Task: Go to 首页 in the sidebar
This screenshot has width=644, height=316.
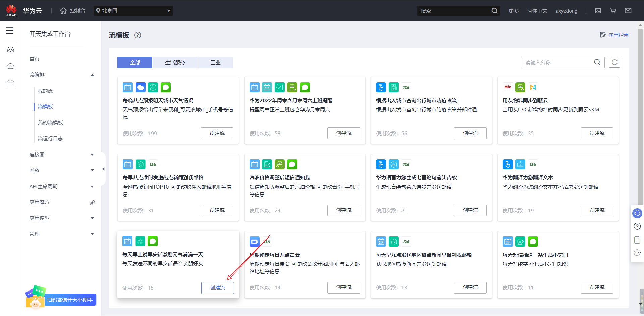Action: 34,59
